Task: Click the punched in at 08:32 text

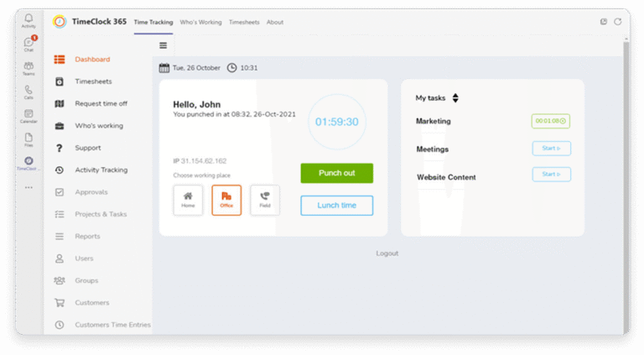Action: coord(234,114)
